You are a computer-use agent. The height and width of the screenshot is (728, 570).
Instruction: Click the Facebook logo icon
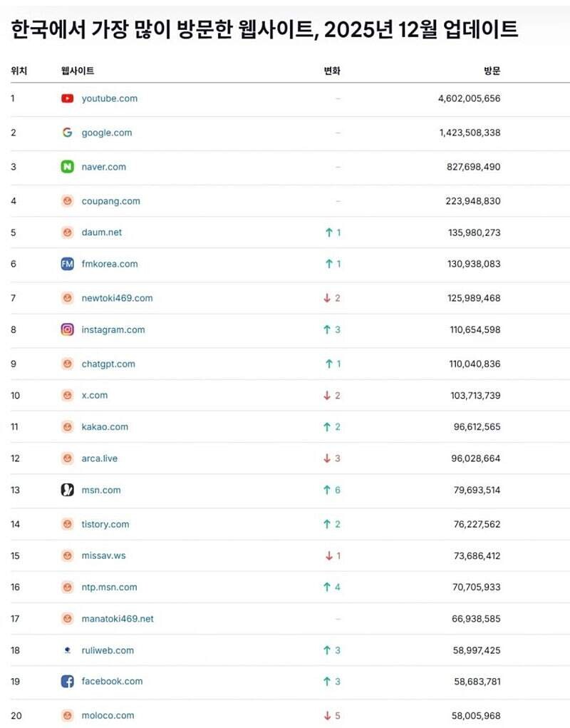click(67, 681)
